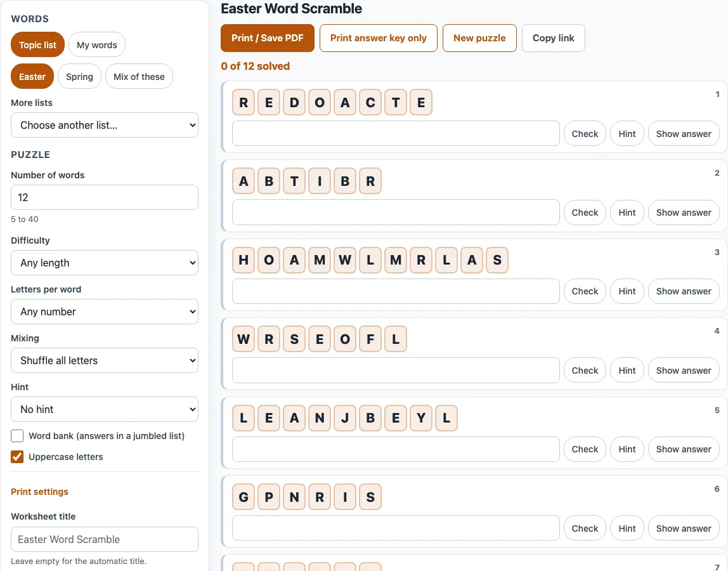The image size is (728, 571).
Task: Expand the Hint setting dropdown
Action: [x=105, y=409]
